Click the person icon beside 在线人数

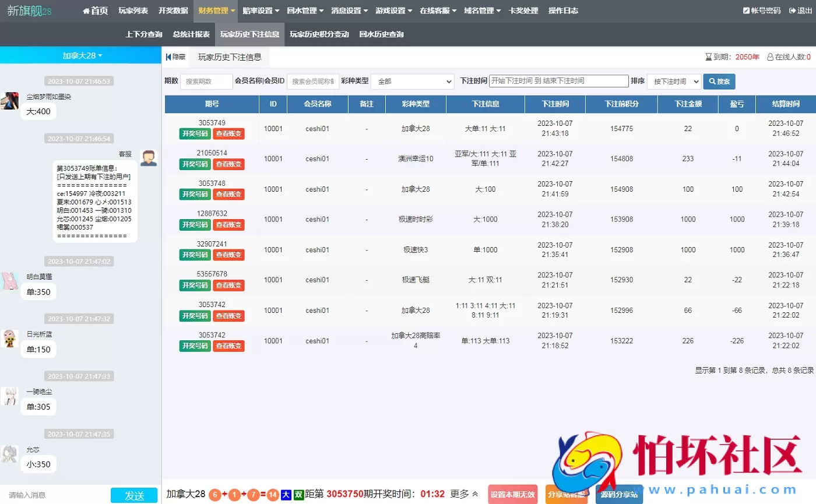[771, 57]
